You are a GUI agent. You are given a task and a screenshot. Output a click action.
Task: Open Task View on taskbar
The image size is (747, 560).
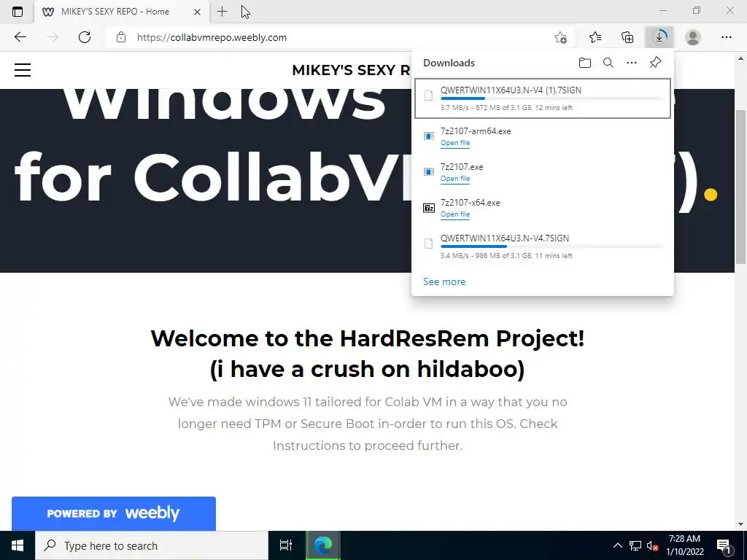pyautogui.click(x=285, y=545)
